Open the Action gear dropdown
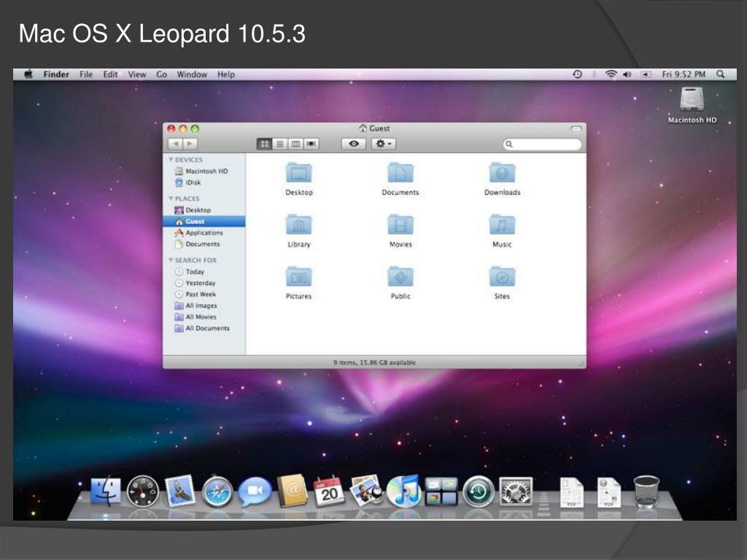The image size is (747, 560). point(384,144)
